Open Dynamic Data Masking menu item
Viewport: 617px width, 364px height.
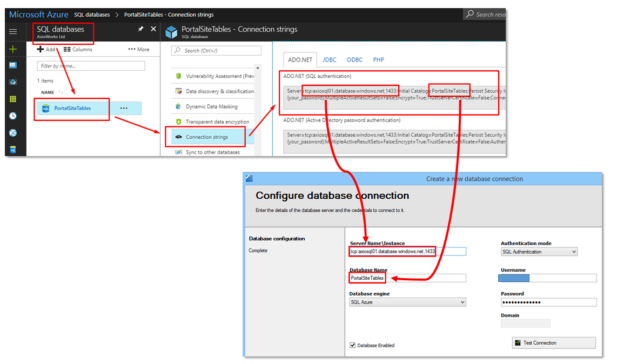pos(212,106)
